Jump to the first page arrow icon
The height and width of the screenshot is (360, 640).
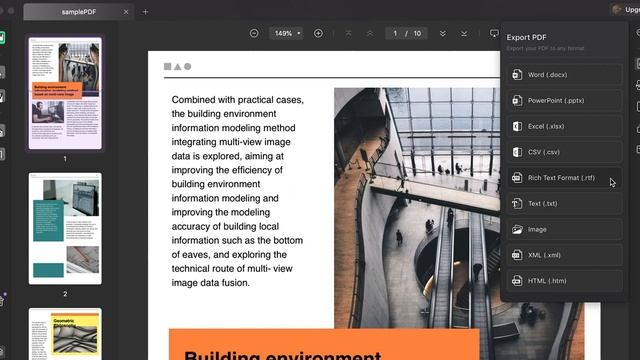[348, 33]
